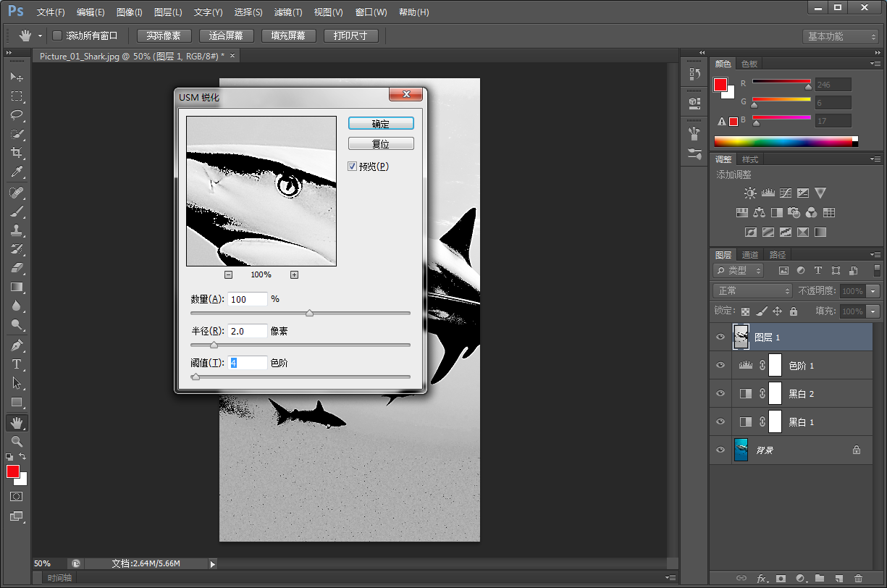This screenshot has height=588, width=887.
Task: Select the Crop tool in toolbar
Action: tap(17, 153)
